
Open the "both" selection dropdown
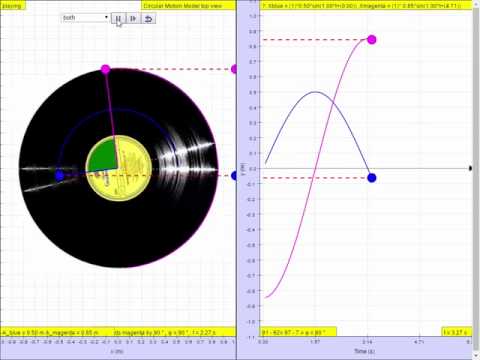point(85,18)
